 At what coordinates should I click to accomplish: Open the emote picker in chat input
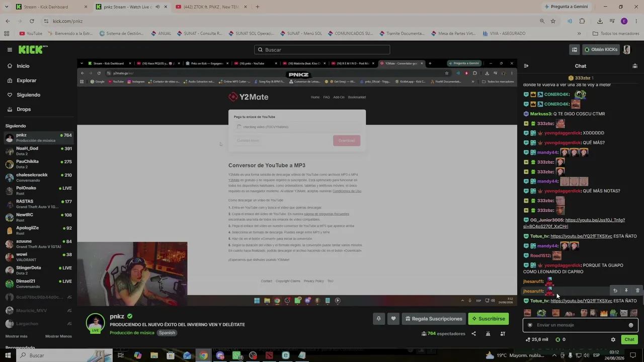click(x=631, y=325)
